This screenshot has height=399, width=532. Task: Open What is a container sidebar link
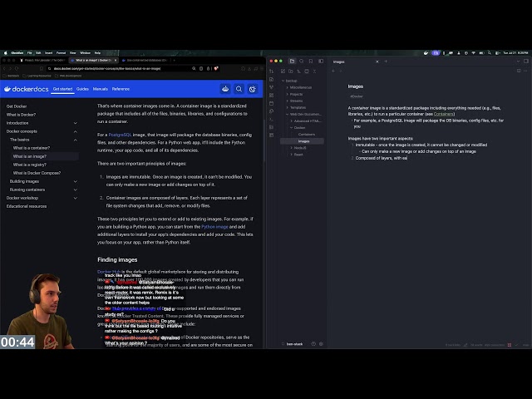tap(32, 148)
